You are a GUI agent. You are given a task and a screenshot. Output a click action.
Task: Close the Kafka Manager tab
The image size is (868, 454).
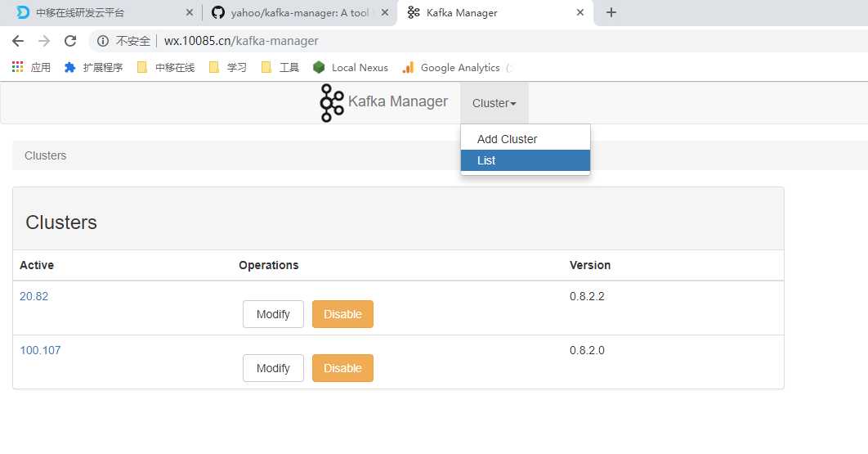click(x=580, y=12)
